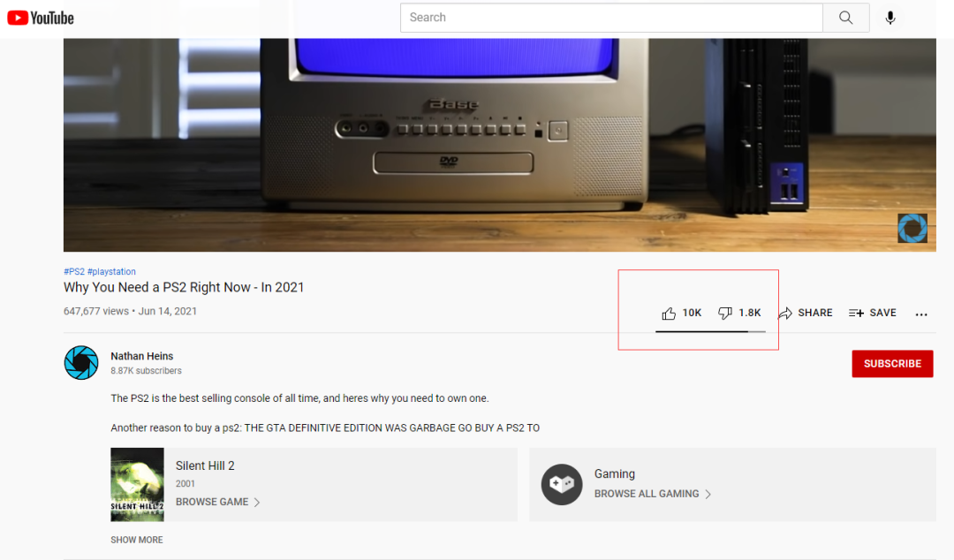Click the SAVE label
Image resolution: width=954 pixels, height=560 pixels.
point(882,313)
